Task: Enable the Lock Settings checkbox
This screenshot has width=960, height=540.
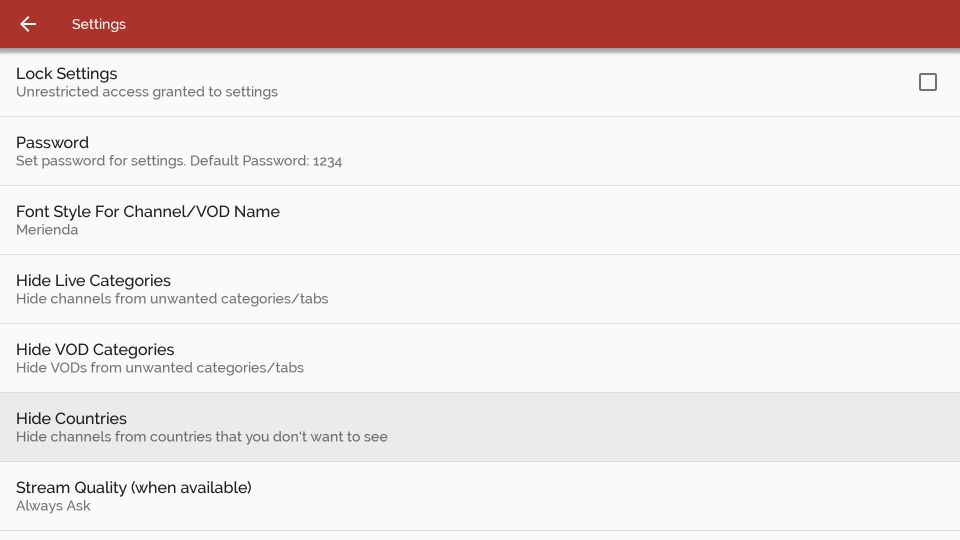Action: 928,82
